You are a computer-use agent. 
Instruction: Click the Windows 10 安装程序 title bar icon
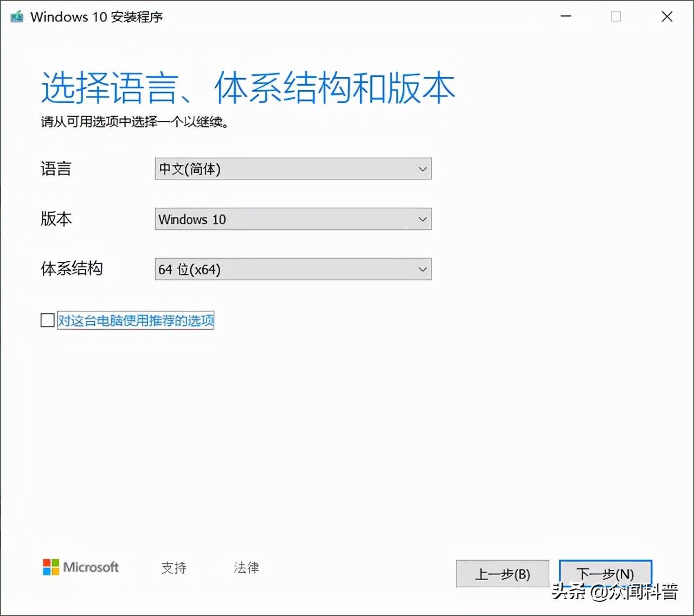[16, 16]
